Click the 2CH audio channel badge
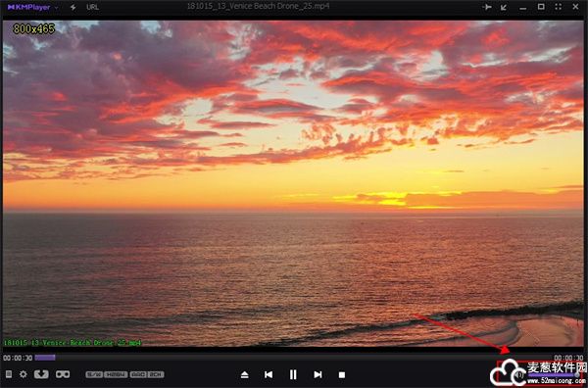 [x=156, y=374]
